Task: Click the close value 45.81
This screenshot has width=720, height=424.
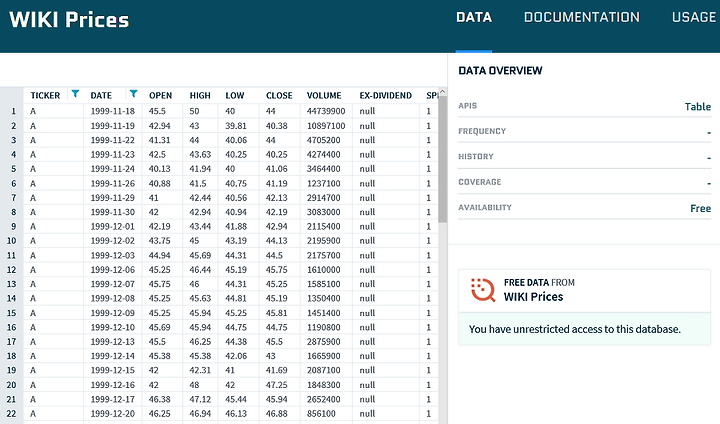Action: (x=277, y=313)
